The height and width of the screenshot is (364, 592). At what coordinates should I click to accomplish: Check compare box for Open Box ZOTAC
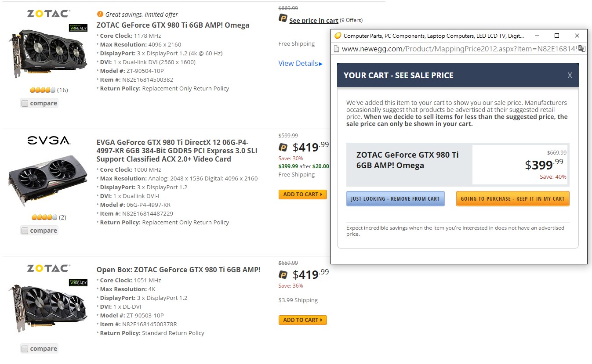(25, 349)
